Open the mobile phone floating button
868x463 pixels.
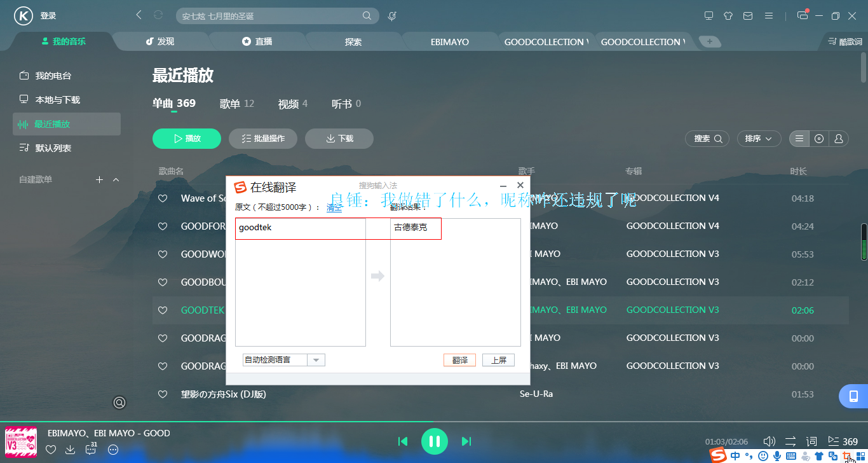[854, 396]
